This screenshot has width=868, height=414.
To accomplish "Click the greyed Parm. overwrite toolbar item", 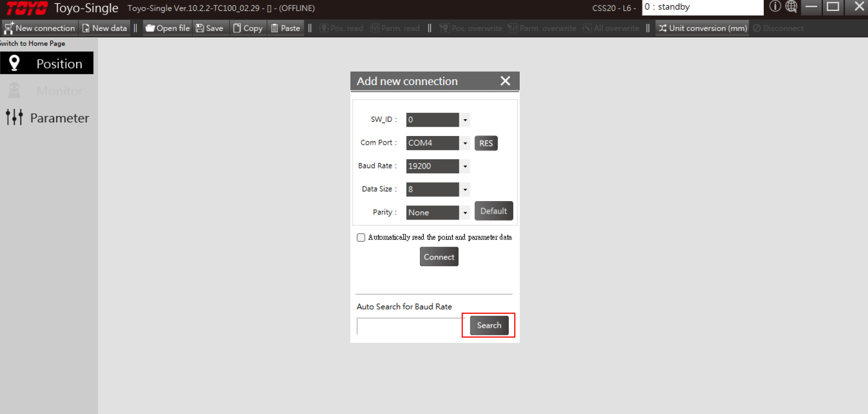I will (542, 28).
